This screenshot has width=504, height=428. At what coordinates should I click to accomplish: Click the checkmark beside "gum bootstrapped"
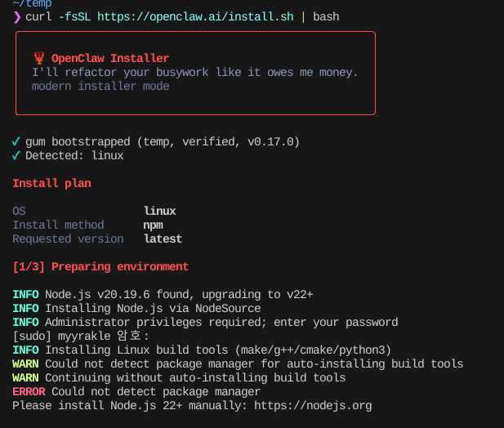point(16,141)
